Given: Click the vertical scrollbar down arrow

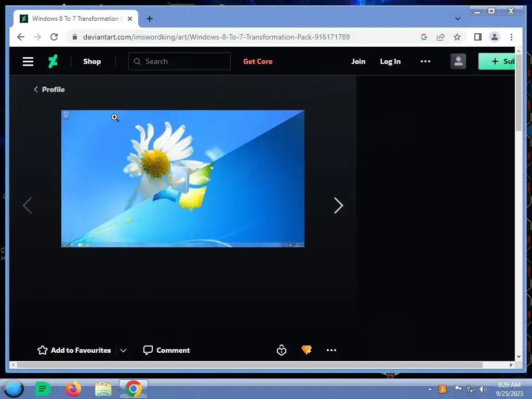Looking at the screenshot, I should tap(518, 357).
